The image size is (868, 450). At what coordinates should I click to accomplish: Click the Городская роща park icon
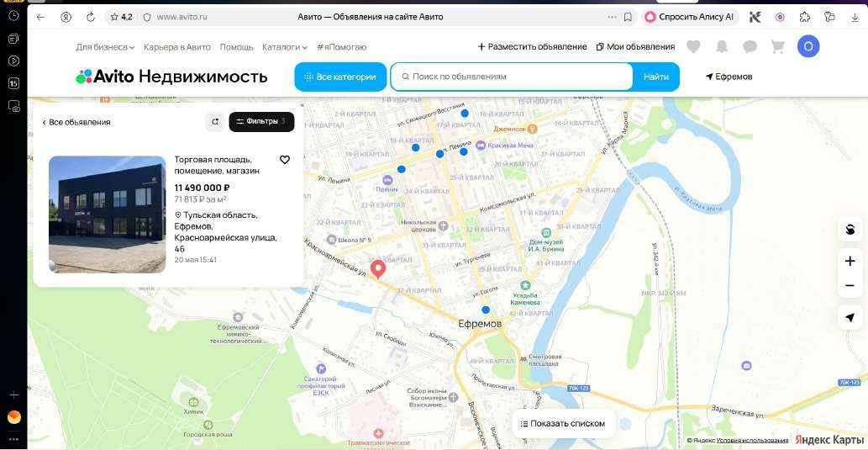(x=208, y=425)
